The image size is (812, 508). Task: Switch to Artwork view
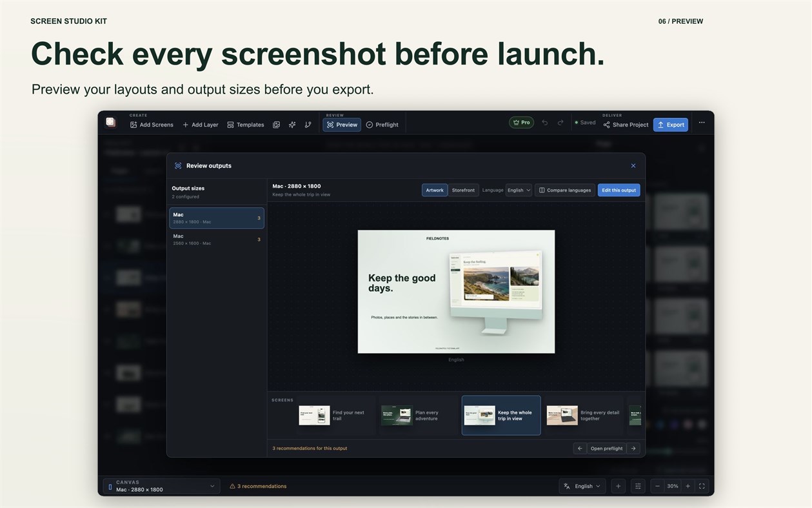(x=435, y=190)
